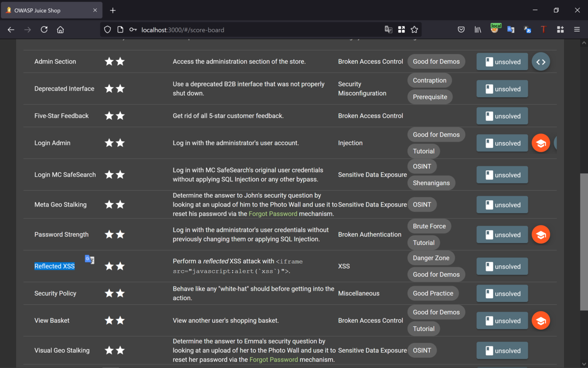Open the saved logins key icon

pos(133,29)
